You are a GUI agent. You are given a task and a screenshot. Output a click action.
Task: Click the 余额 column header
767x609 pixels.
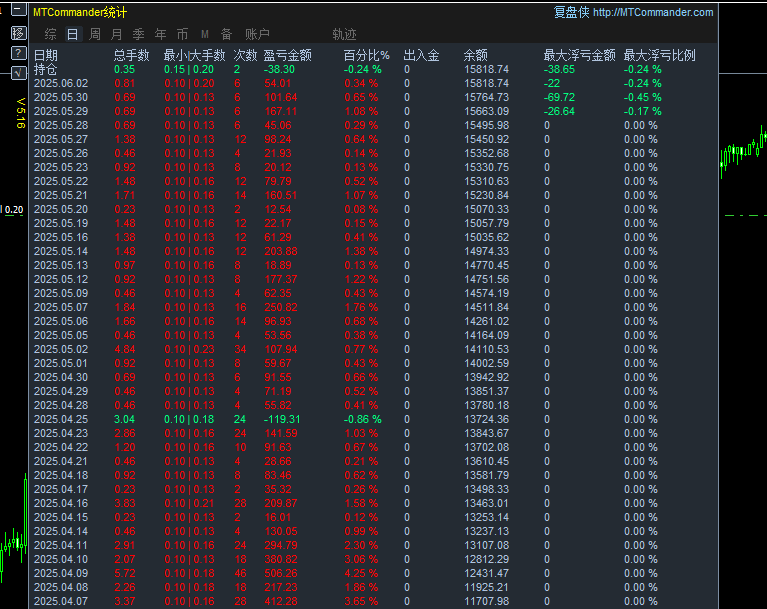click(x=475, y=55)
